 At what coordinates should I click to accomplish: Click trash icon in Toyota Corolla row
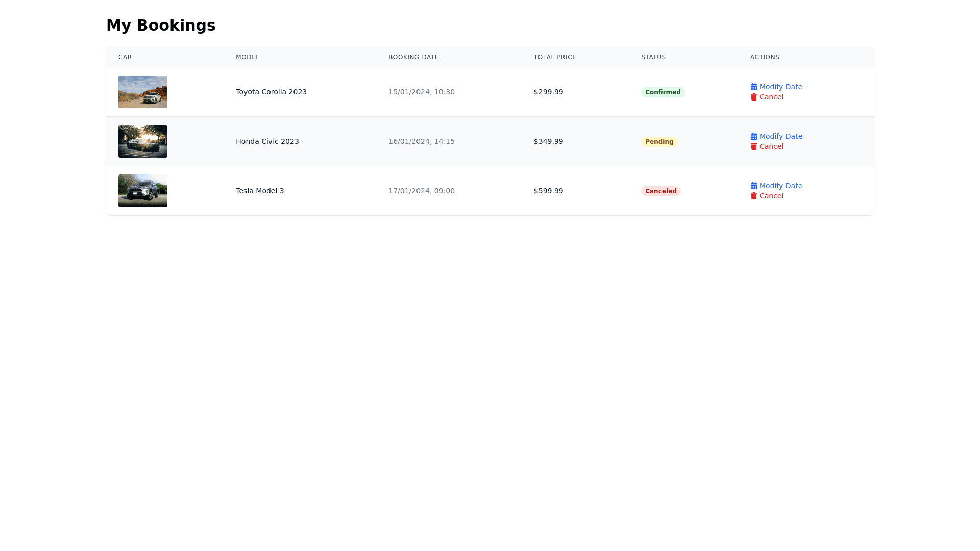(753, 97)
